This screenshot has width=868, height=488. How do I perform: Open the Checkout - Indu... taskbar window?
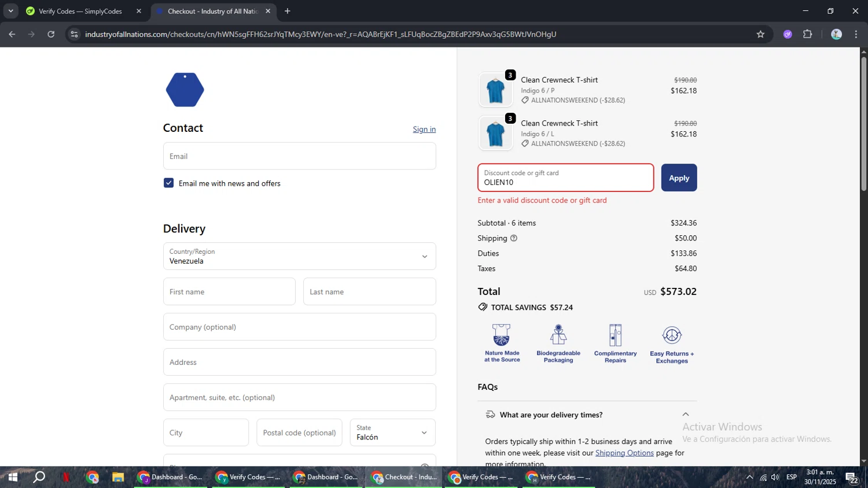pyautogui.click(x=404, y=477)
